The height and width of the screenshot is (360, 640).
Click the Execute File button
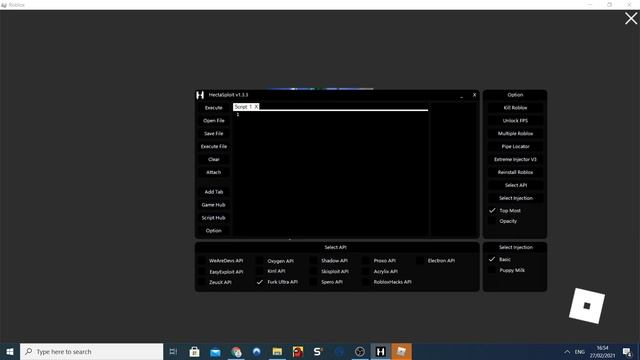click(x=213, y=147)
